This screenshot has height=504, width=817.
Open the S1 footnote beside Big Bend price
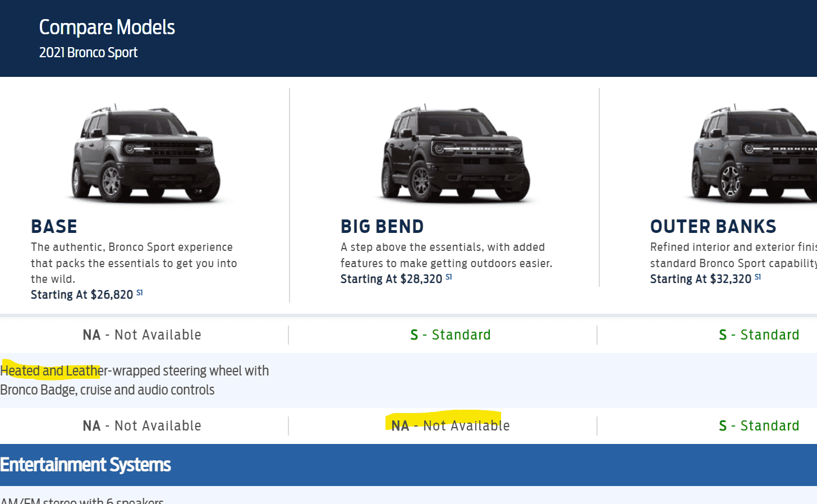[x=449, y=277]
